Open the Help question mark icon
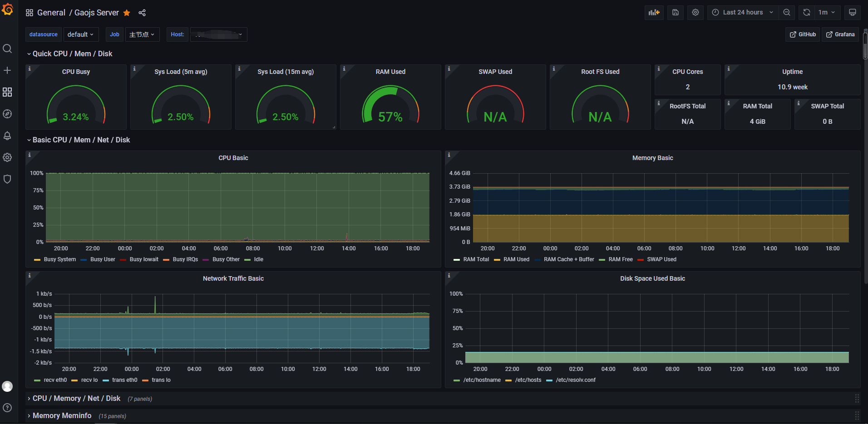Viewport: 868px width, 424px height. pyautogui.click(x=7, y=408)
